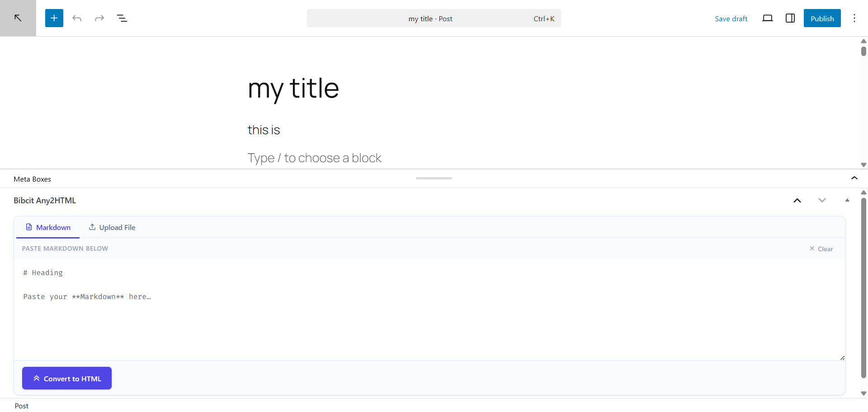Switch to the Markdown tab

(x=48, y=227)
